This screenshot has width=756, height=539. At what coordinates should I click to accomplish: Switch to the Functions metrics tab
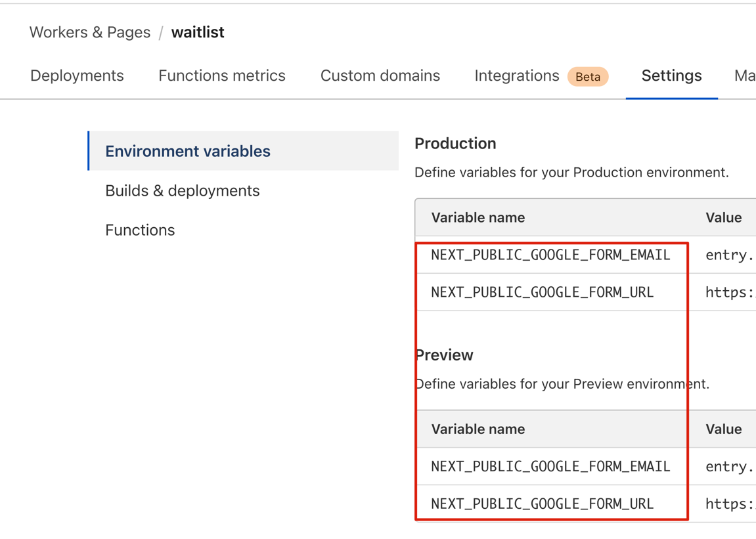(x=222, y=75)
